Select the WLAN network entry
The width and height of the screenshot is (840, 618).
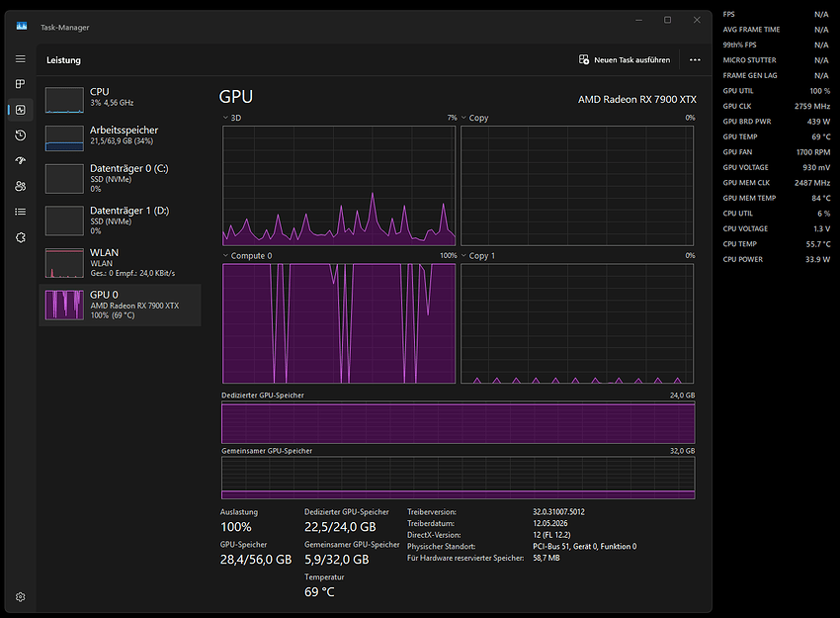(x=120, y=263)
